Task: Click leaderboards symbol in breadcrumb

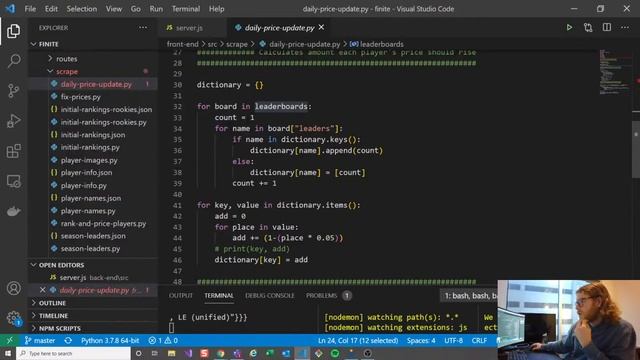Action: (377, 44)
